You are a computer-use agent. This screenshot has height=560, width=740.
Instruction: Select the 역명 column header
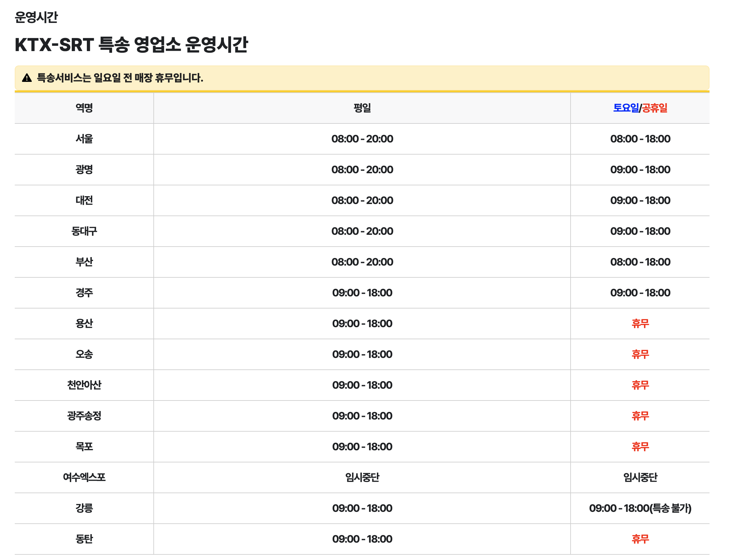coord(84,108)
